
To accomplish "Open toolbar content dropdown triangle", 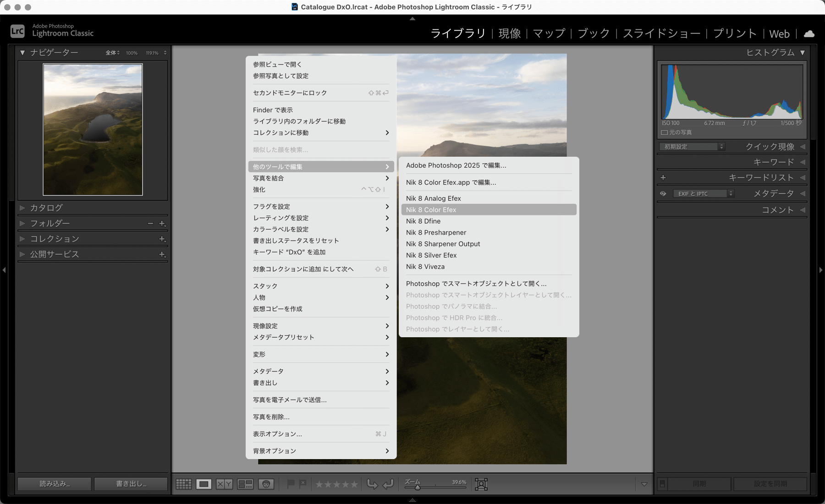I will click(x=644, y=484).
